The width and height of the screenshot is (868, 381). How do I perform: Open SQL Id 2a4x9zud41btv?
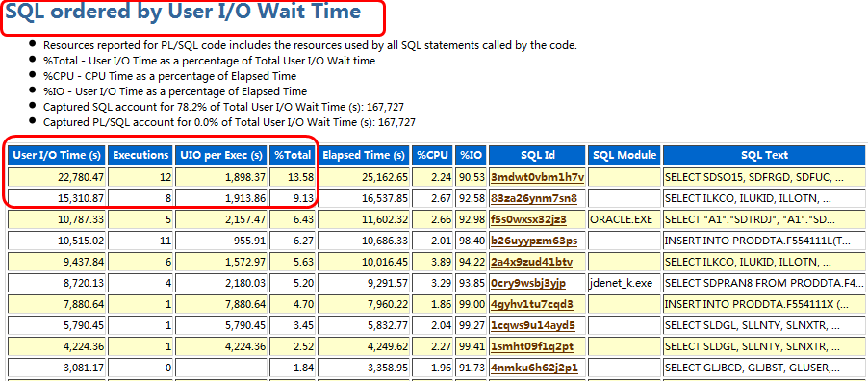[x=531, y=261]
